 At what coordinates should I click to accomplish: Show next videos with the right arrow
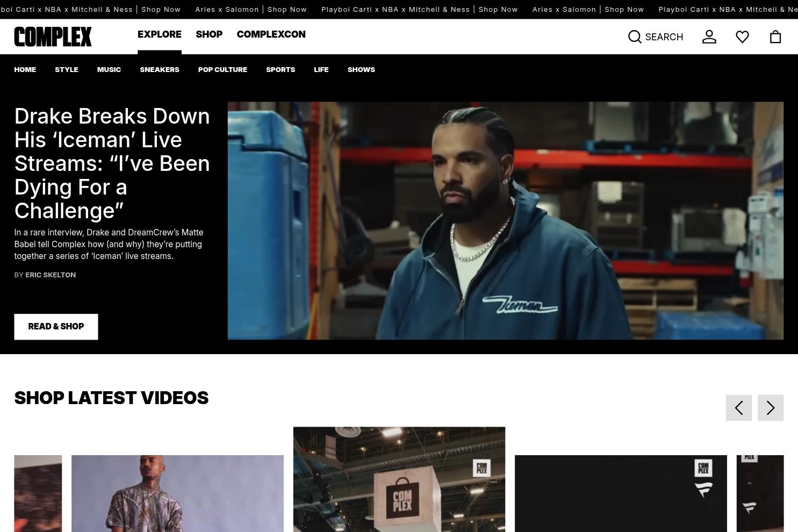tap(771, 408)
